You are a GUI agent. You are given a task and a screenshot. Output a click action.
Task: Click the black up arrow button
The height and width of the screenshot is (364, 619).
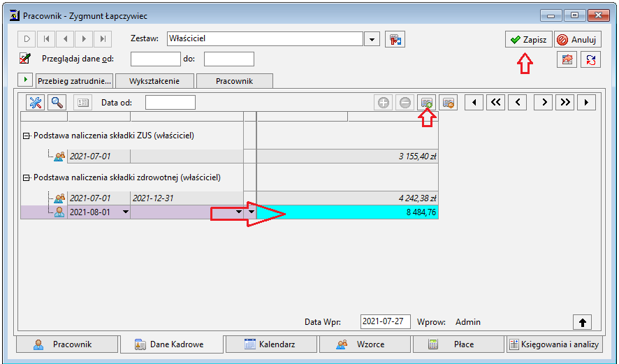point(582,322)
